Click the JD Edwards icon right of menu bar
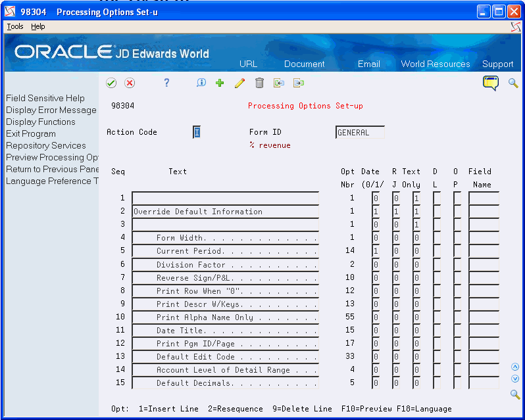The width and height of the screenshot is (525, 420). [516, 27]
